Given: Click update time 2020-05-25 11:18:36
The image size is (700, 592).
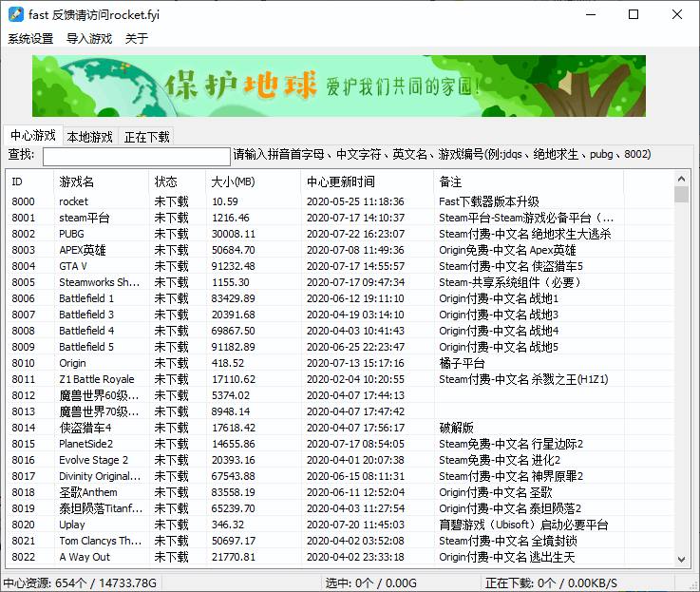Looking at the screenshot, I should click(x=355, y=201).
